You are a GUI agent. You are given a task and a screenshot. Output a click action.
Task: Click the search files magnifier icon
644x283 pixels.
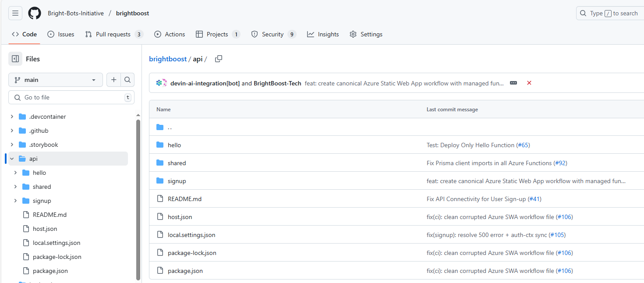[127, 80]
